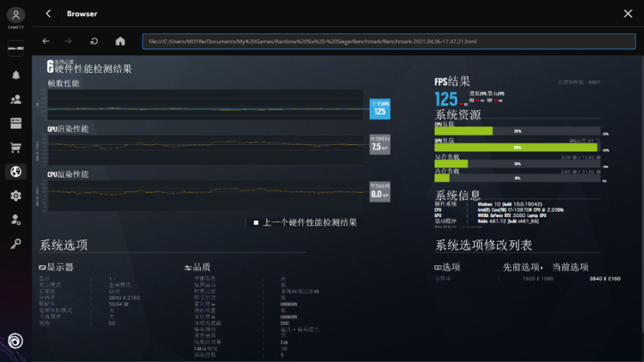The image size is (644, 362).
Task: Click the 硬件性能检测结果 page title
Action: point(93,69)
